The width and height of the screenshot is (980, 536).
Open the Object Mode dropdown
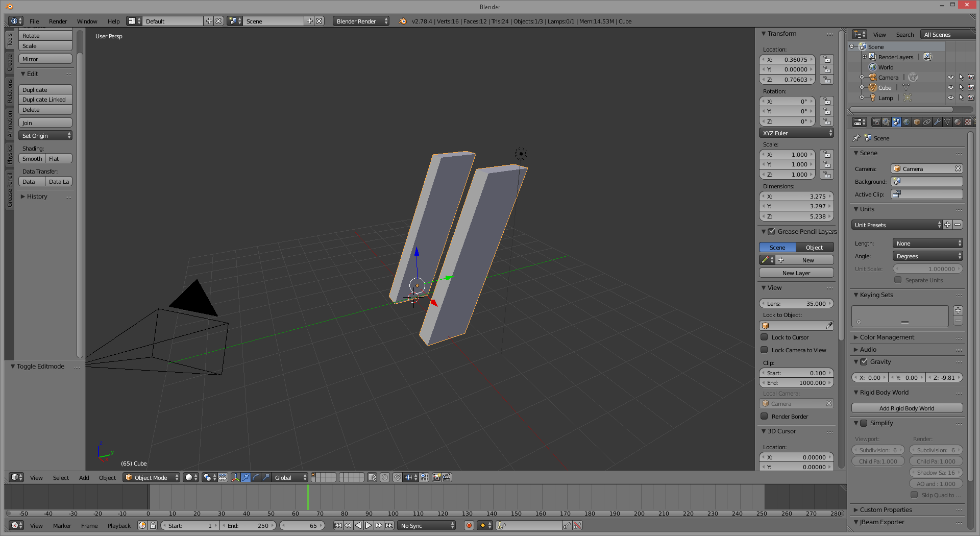pyautogui.click(x=152, y=477)
